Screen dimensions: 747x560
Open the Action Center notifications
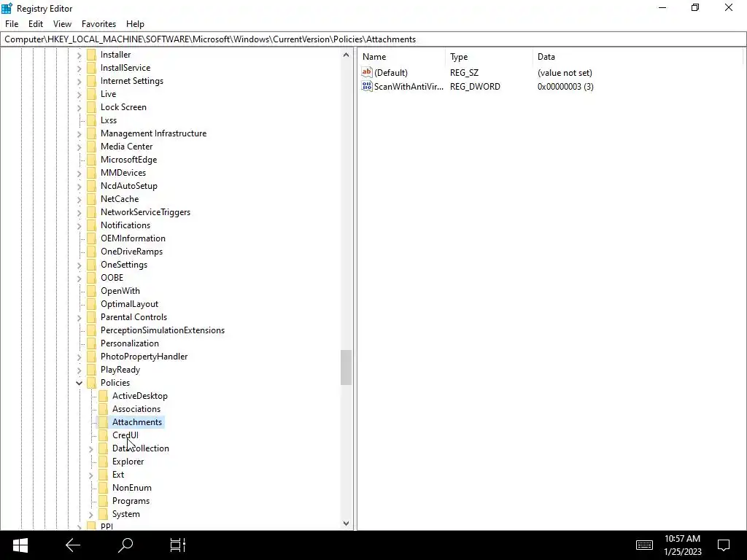724,545
